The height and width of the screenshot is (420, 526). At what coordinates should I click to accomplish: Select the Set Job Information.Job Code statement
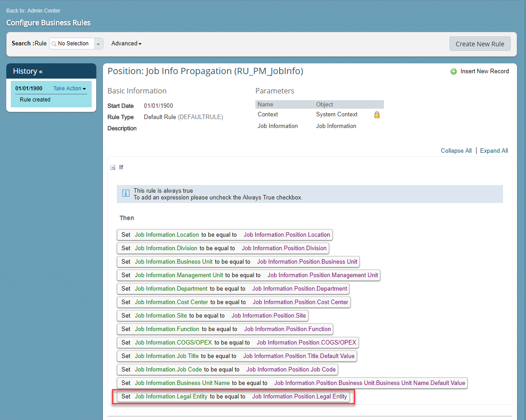[227, 369]
